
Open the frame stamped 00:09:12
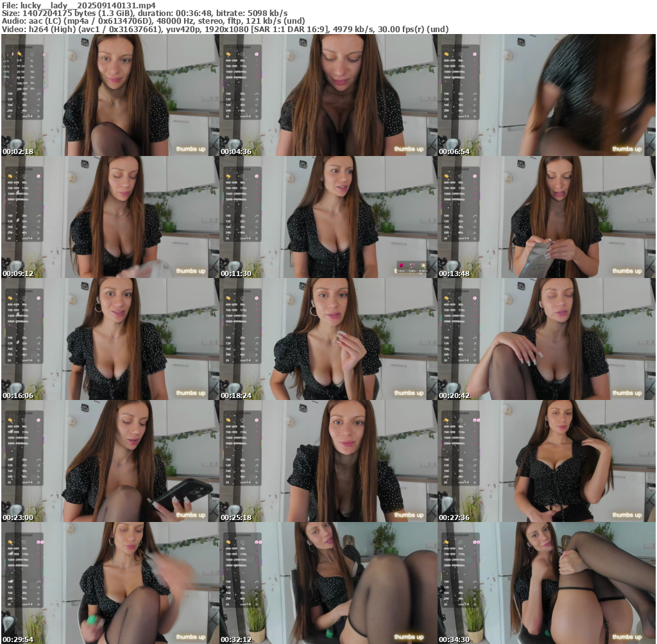tap(110, 217)
